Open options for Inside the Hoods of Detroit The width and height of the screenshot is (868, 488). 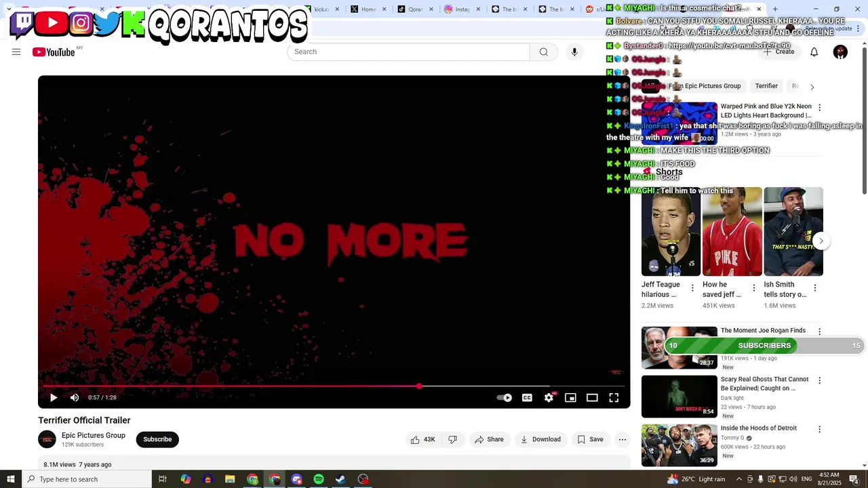pyautogui.click(x=819, y=430)
